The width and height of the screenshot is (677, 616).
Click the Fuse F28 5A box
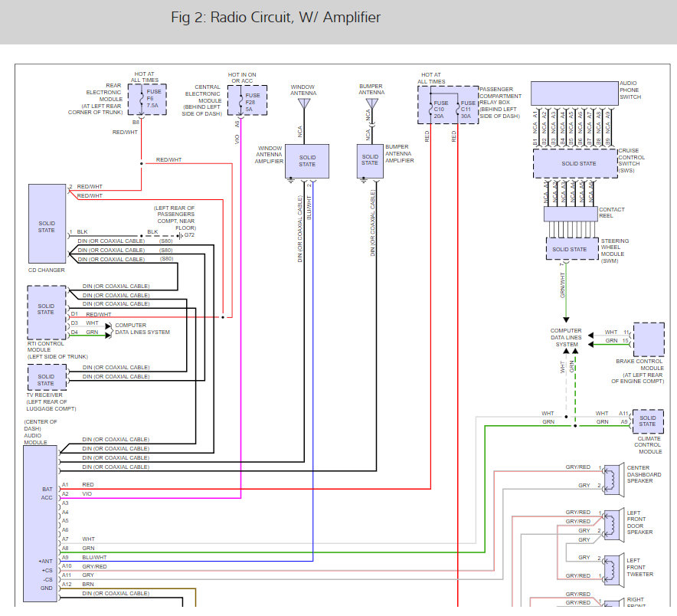click(247, 100)
